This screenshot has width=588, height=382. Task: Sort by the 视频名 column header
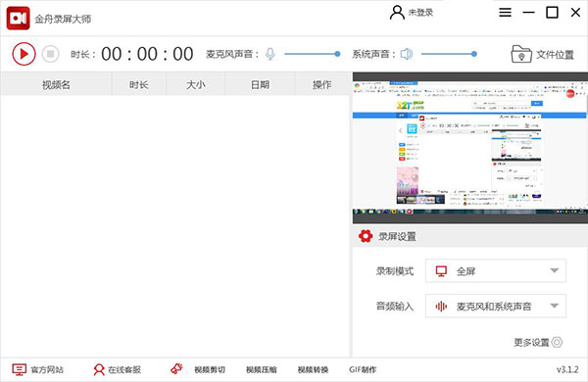(56, 84)
